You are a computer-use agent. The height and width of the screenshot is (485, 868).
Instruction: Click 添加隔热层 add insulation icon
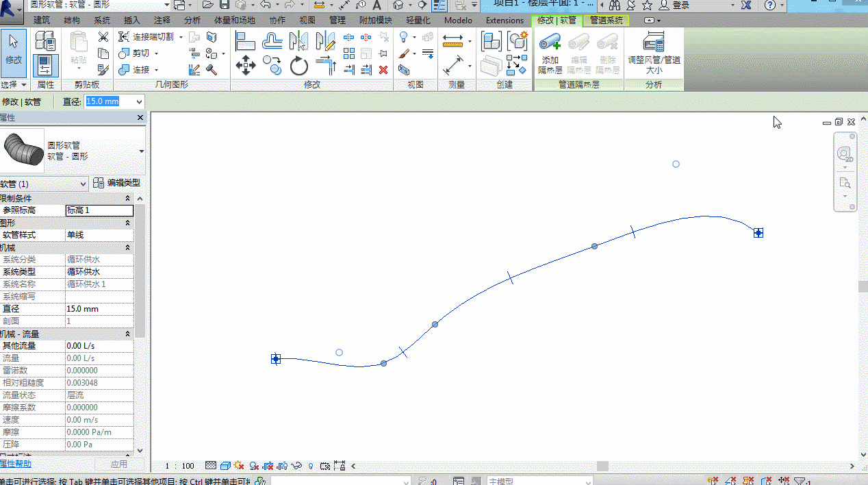550,53
